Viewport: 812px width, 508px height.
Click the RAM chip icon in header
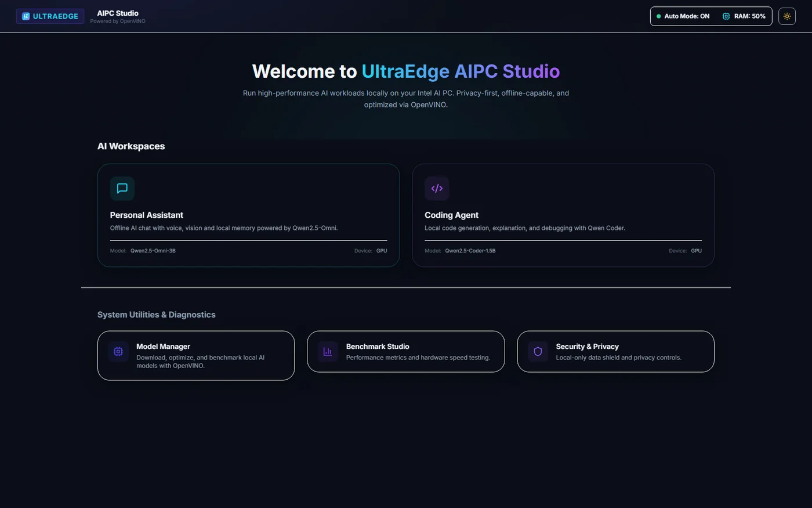[x=726, y=16]
